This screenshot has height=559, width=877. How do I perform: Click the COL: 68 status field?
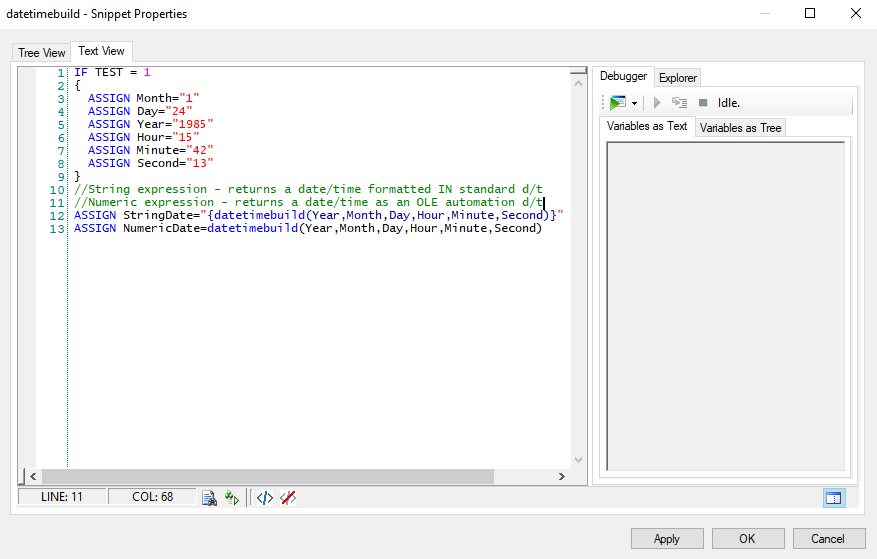pos(152,497)
